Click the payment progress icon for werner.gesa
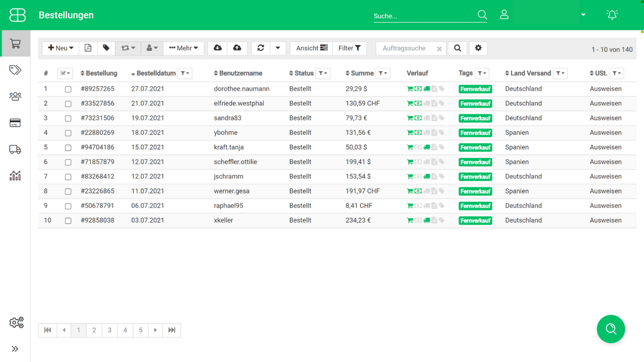644x362 pixels. tap(418, 191)
